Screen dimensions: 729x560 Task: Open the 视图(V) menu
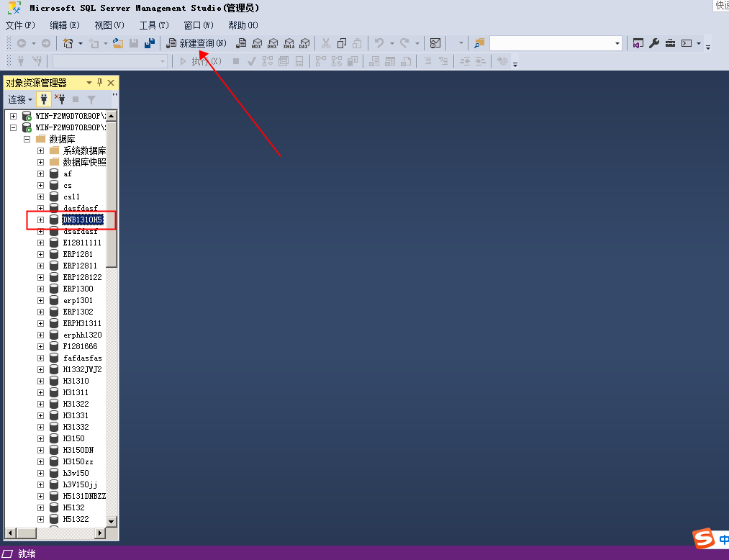point(109,25)
